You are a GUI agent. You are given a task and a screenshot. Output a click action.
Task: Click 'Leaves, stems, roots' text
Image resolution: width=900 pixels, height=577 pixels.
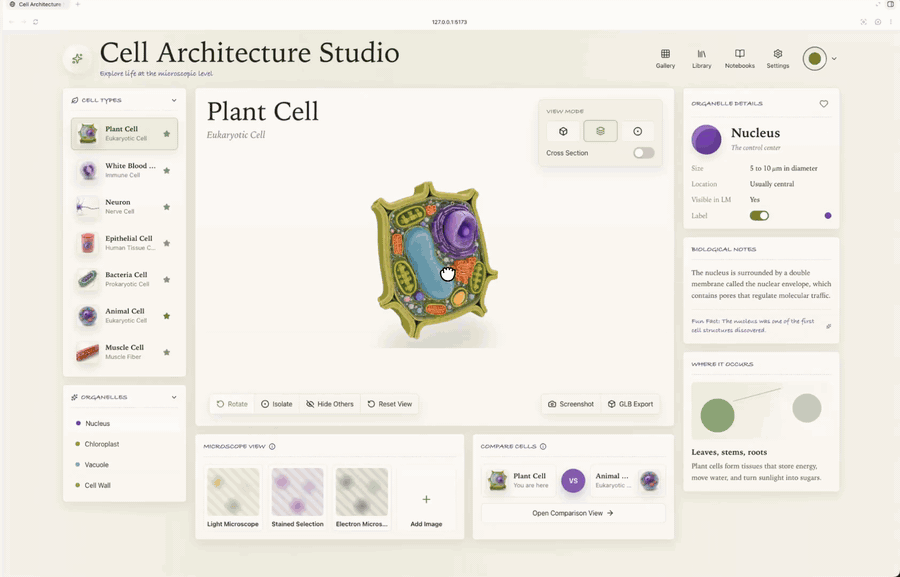click(x=729, y=452)
